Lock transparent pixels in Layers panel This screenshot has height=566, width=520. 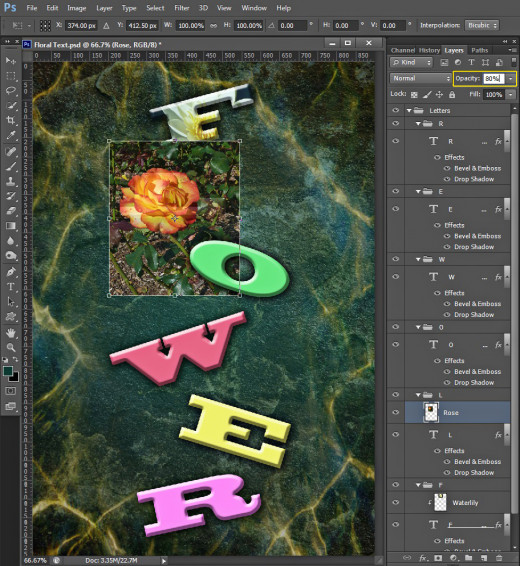[414, 95]
